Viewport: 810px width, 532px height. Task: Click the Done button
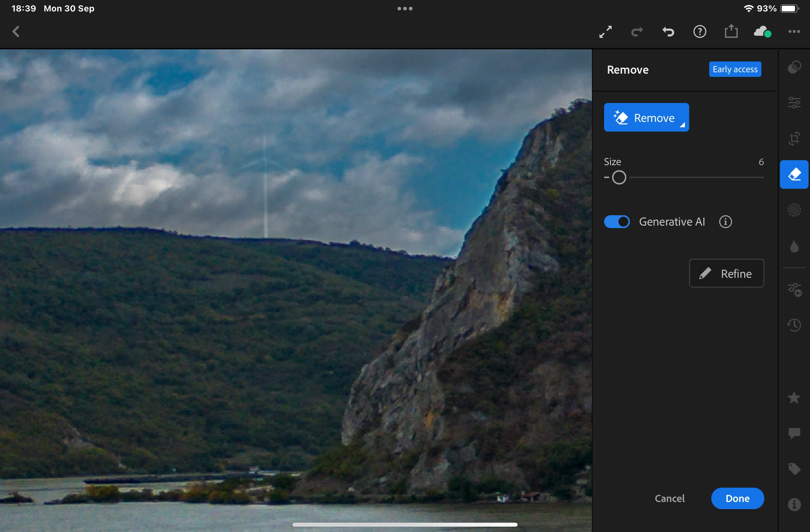click(737, 498)
